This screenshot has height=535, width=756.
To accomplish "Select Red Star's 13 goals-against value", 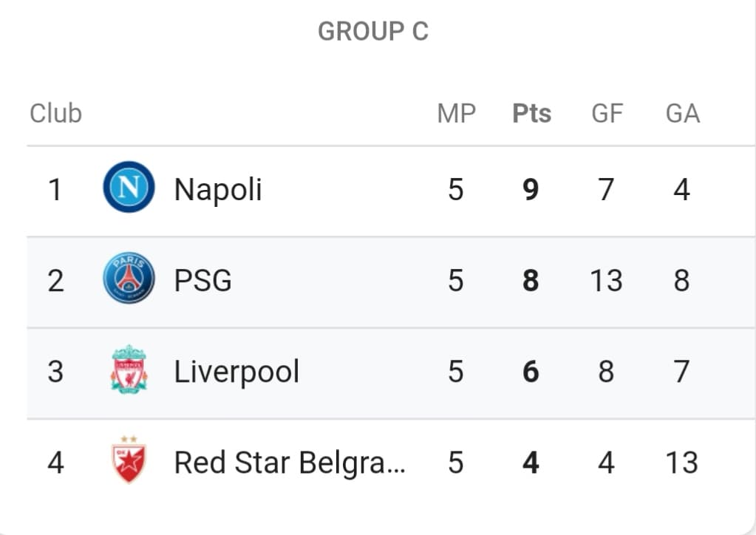I will click(x=682, y=463).
